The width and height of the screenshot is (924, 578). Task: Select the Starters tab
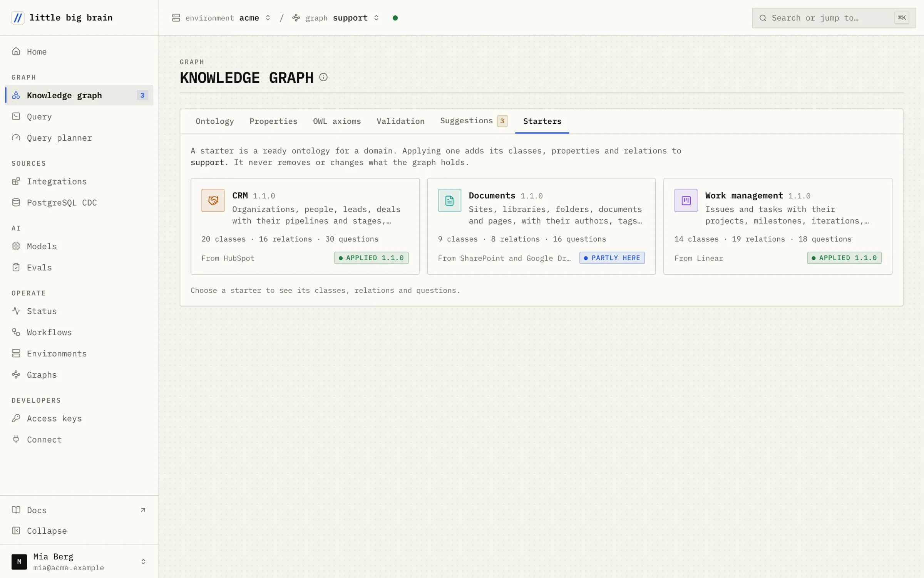coord(542,121)
